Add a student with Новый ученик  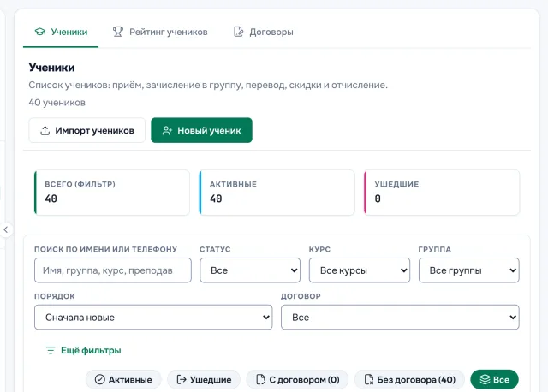(x=202, y=130)
